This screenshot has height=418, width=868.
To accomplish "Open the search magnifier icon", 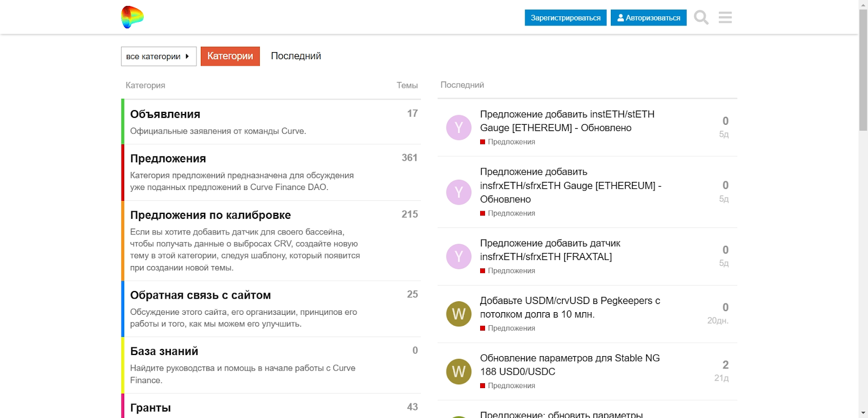I will click(x=701, y=17).
